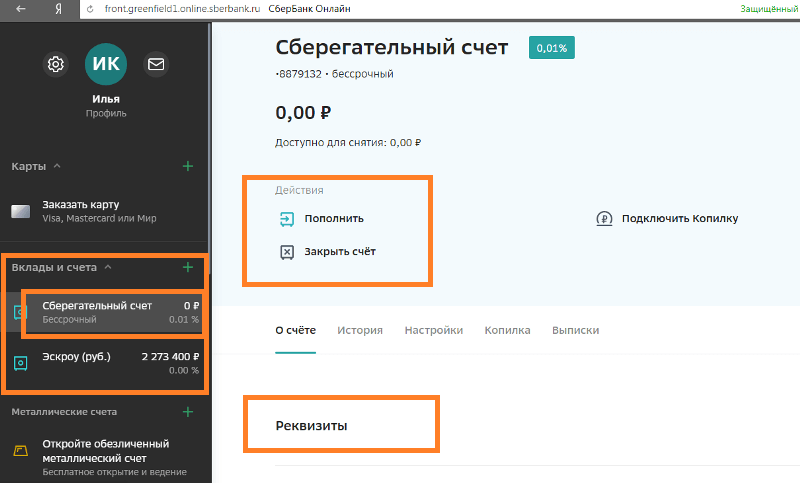Add new deposit with plus icon
This screenshot has width=800, height=483.
pyautogui.click(x=188, y=267)
